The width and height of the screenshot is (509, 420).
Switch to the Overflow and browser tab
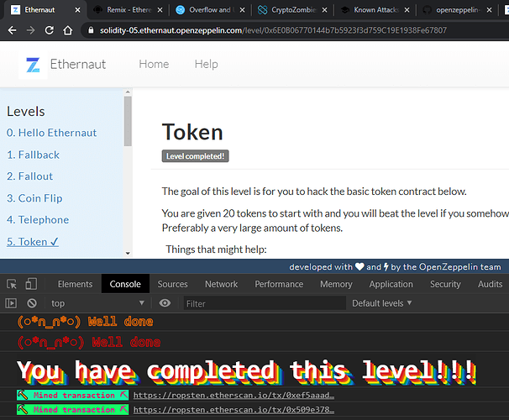click(x=211, y=10)
